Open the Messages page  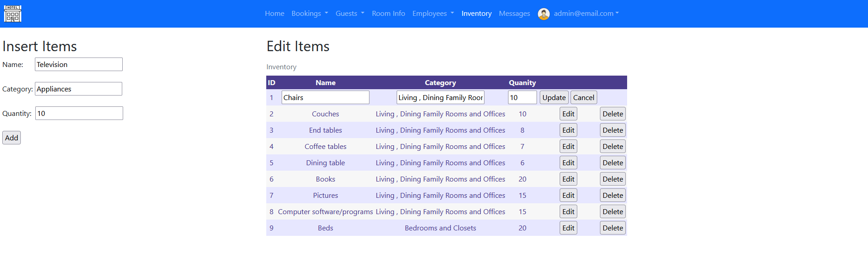click(x=514, y=14)
